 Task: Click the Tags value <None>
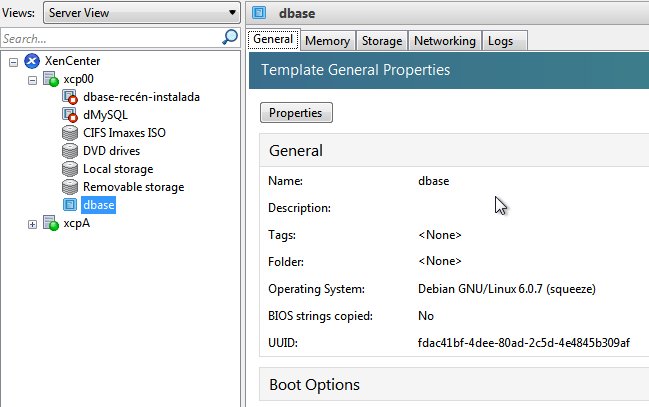440,235
